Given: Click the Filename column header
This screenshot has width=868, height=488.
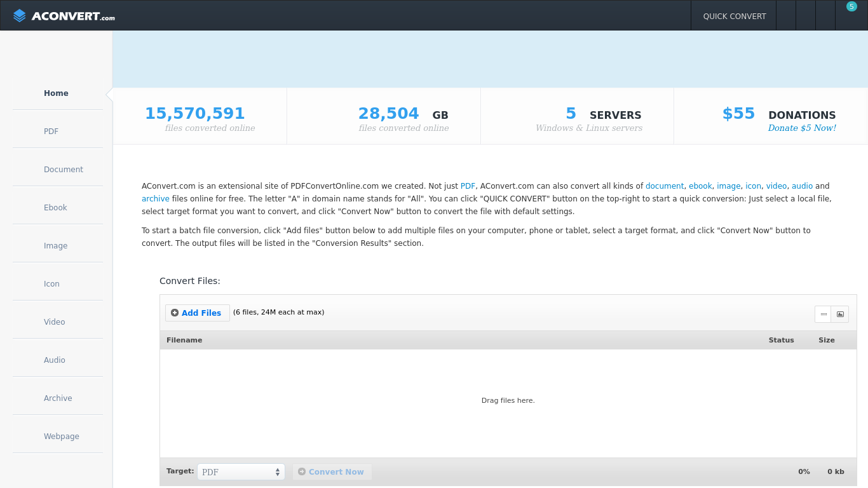Looking at the screenshot, I should pyautogui.click(x=184, y=340).
